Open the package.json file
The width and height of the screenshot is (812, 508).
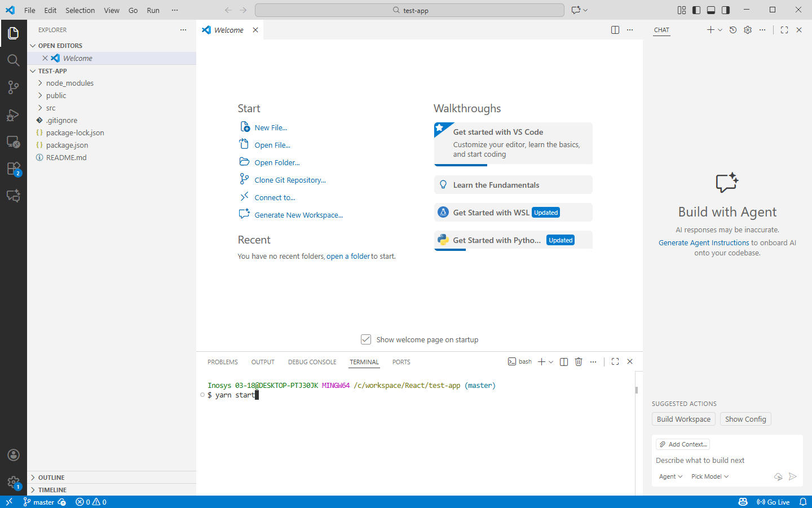point(112,145)
